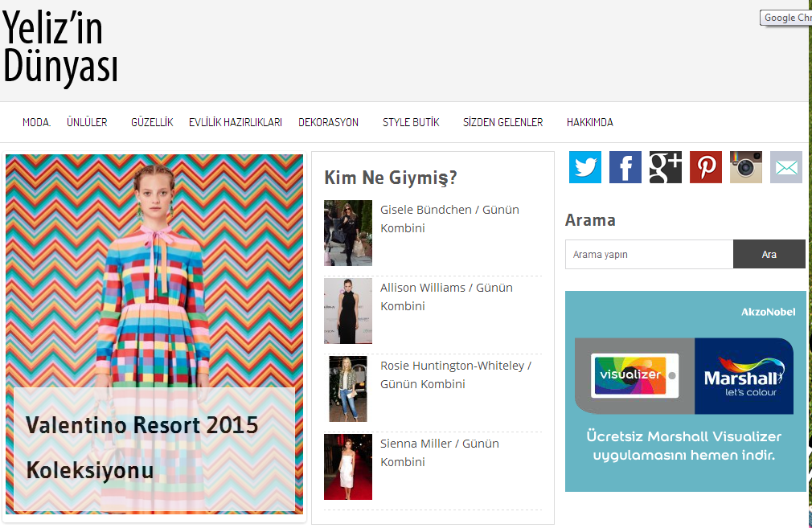
Task: Open EVLİLİK HAZIRLIKLARI navigation item
Action: (x=236, y=123)
